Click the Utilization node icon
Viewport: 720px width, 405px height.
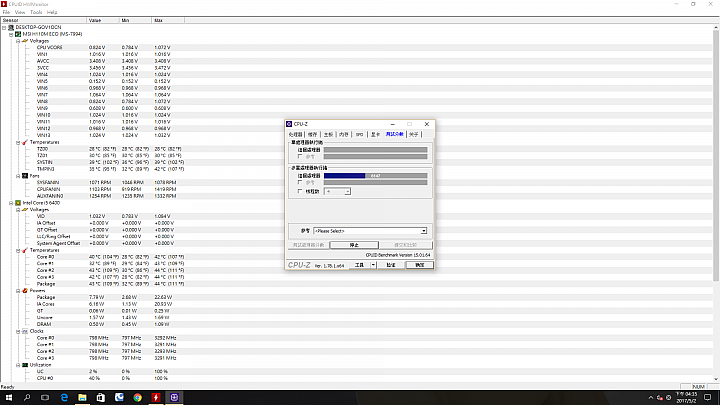[x=25, y=365]
